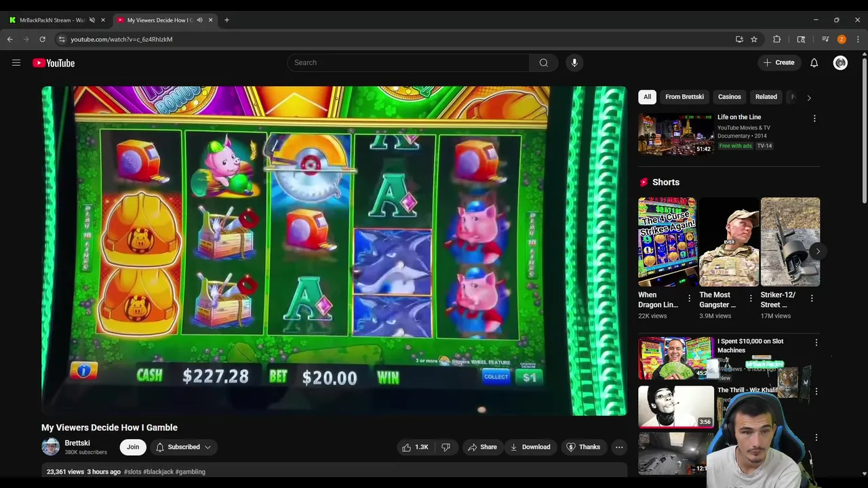The width and height of the screenshot is (868, 488).
Task: Open Chrome profile Z avatar
Action: tap(842, 39)
